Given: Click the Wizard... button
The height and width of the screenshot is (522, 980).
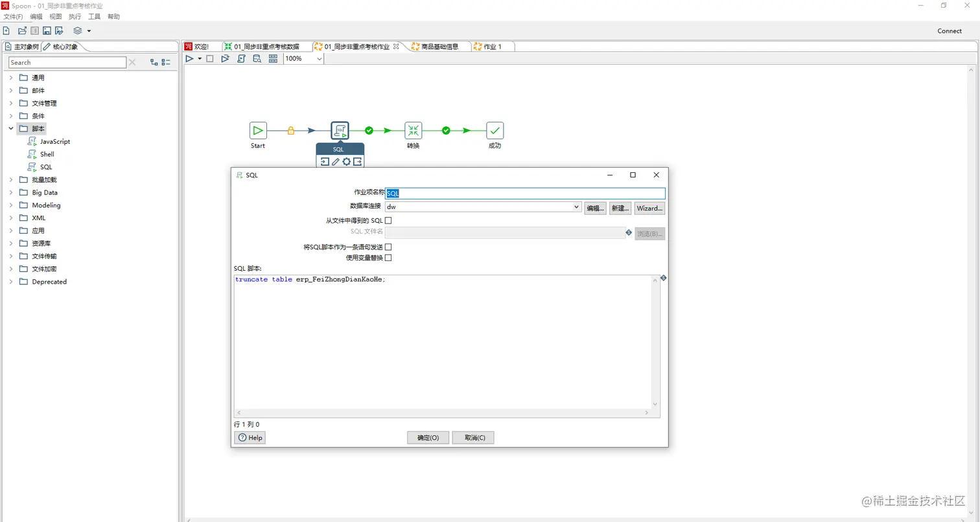Looking at the screenshot, I should [649, 209].
